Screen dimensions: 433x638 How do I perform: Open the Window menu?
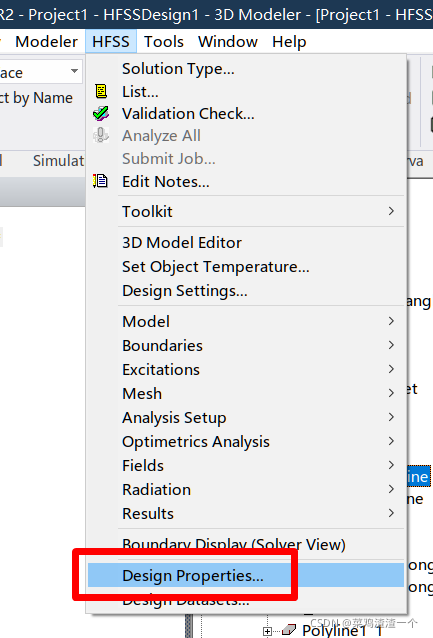[x=228, y=42]
